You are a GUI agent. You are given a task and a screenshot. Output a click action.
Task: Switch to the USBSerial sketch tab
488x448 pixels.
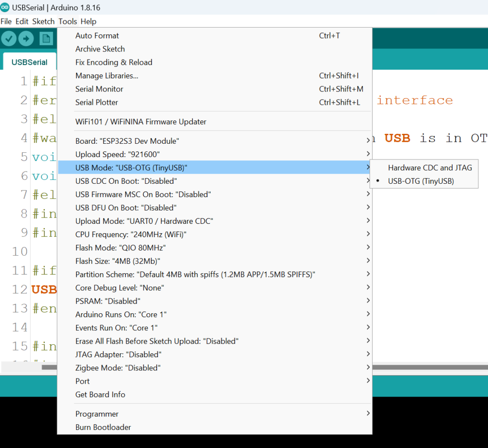click(x=30, y=62)
